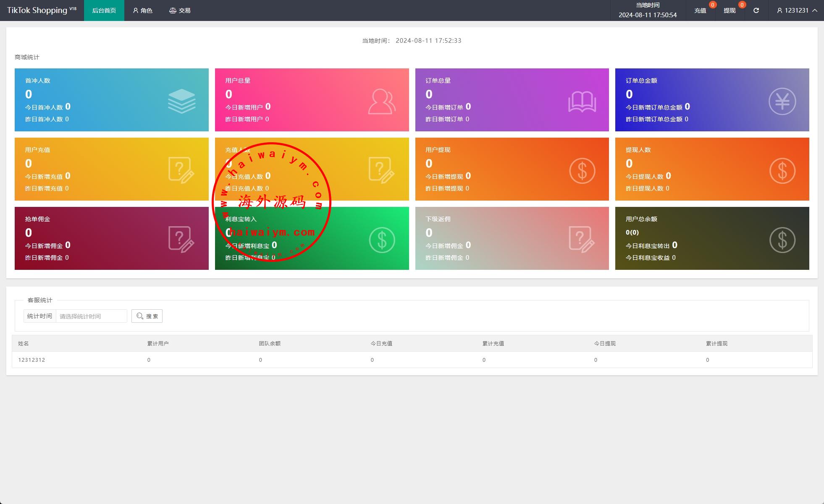Click the edit icon on 用户充值 card

(x=181, y=170)
